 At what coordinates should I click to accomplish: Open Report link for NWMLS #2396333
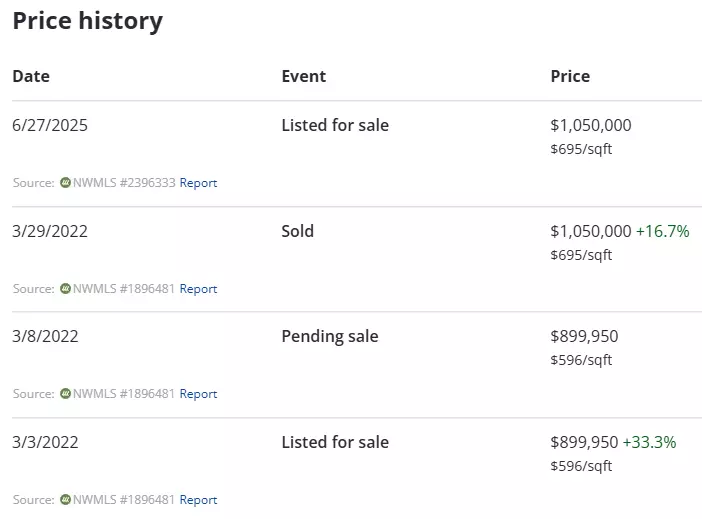pyautogui.click(x=198, y=183)
